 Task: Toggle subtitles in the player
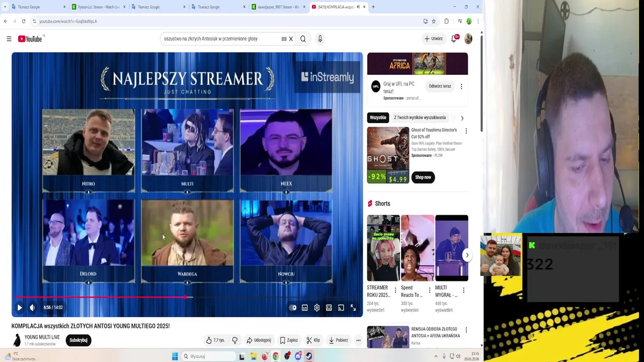pos(305,308)
